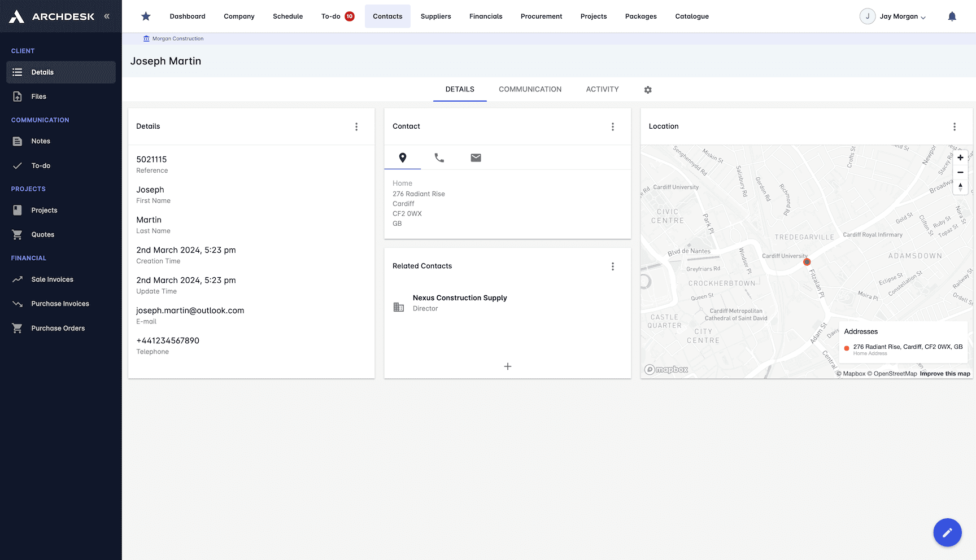View the email tab in Contact card
This screenshot has width=976, height=560.
click(476, 158)
